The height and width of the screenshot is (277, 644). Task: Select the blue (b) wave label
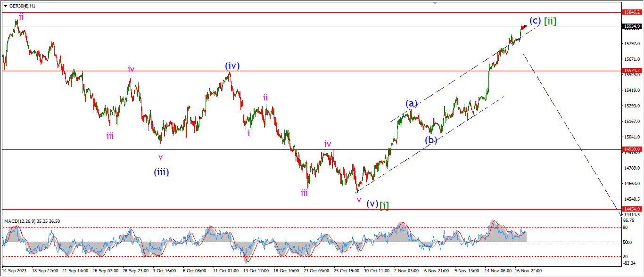click(430, 140)
